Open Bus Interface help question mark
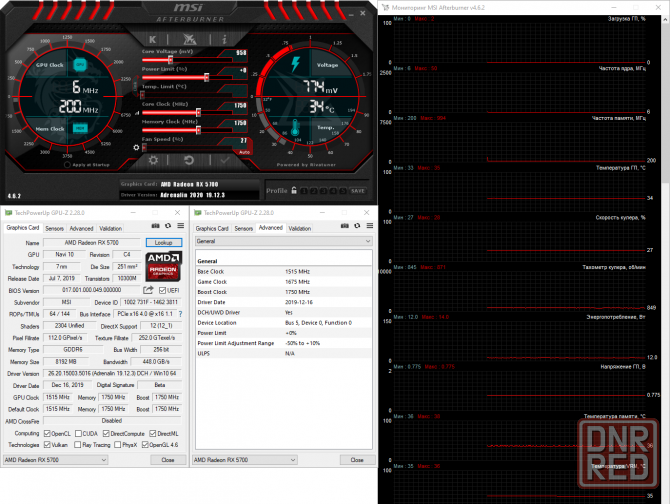Image resolution: width=670 pixels, height=504 pixels. pyautogui.click(x=180, y=314)
